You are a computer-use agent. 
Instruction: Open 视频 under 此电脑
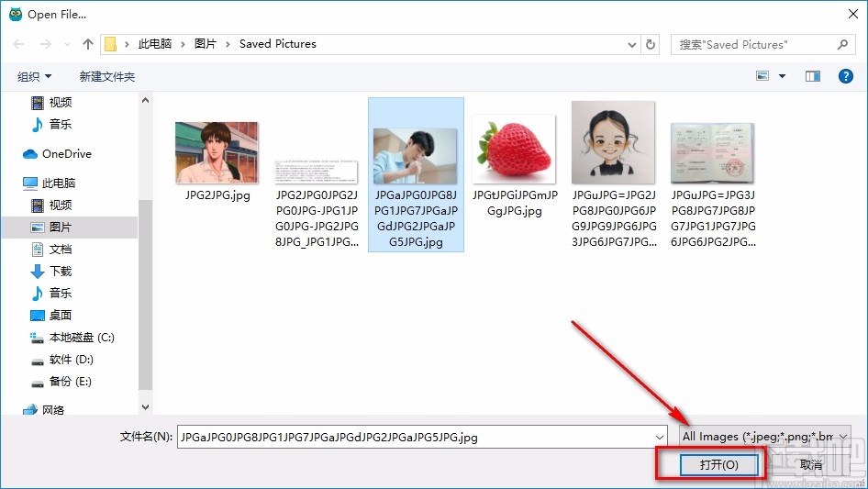click(x=51, y=206)
